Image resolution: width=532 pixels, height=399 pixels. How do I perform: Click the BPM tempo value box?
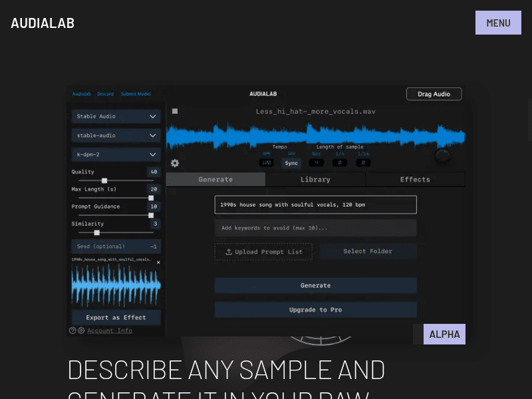[x=267, y=163]
